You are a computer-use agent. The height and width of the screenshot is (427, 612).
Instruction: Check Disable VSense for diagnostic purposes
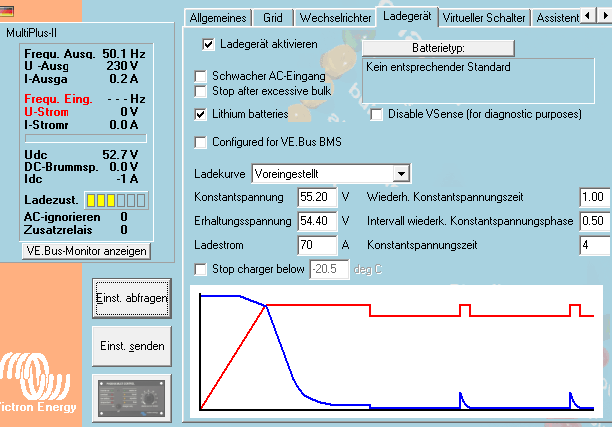click(376, 114)
